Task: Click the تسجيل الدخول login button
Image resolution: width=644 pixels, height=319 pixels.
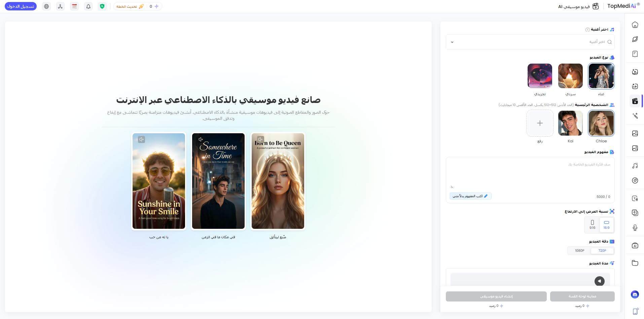Action: pos(21,6)
